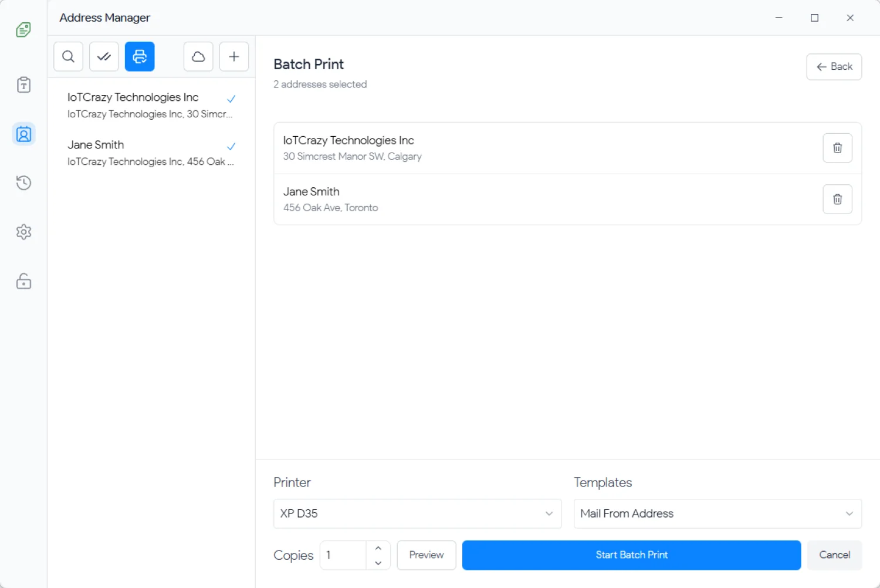Viewport: 880px width, 588px height.
Task: Click the select-all double checkmark icon
Action: pos(104,56)
